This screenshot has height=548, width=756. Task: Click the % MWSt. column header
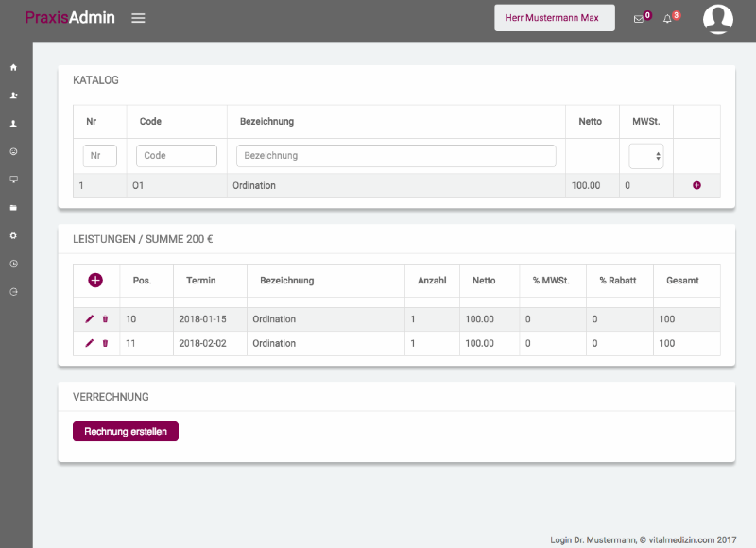pos(551,281)
